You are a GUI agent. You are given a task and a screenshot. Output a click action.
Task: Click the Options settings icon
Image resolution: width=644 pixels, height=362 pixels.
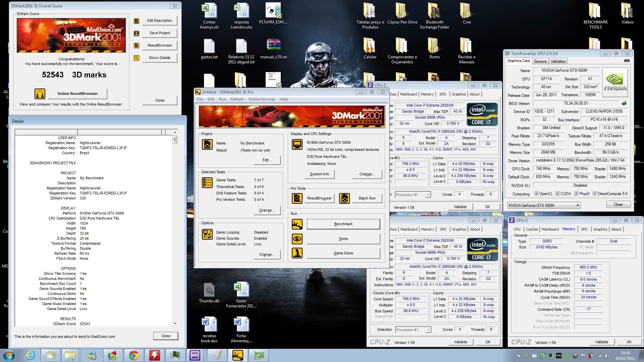[x=207, y=234]
